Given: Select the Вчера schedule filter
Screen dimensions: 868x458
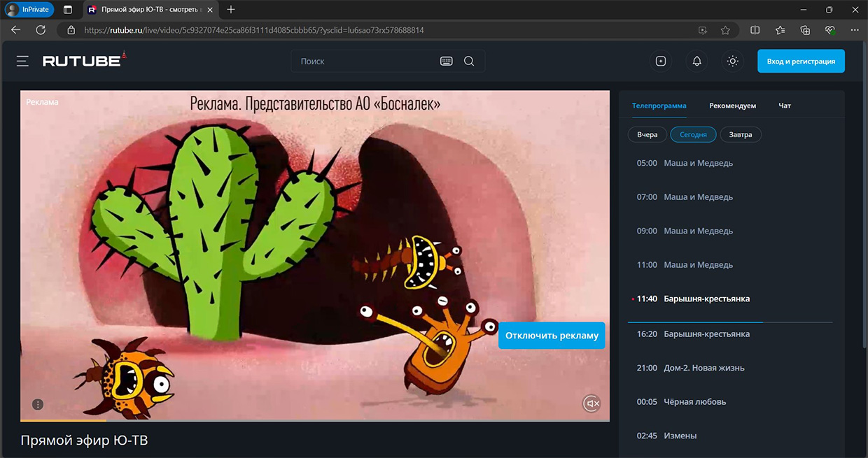Looking at the screenshot, I should click(647, 134).
